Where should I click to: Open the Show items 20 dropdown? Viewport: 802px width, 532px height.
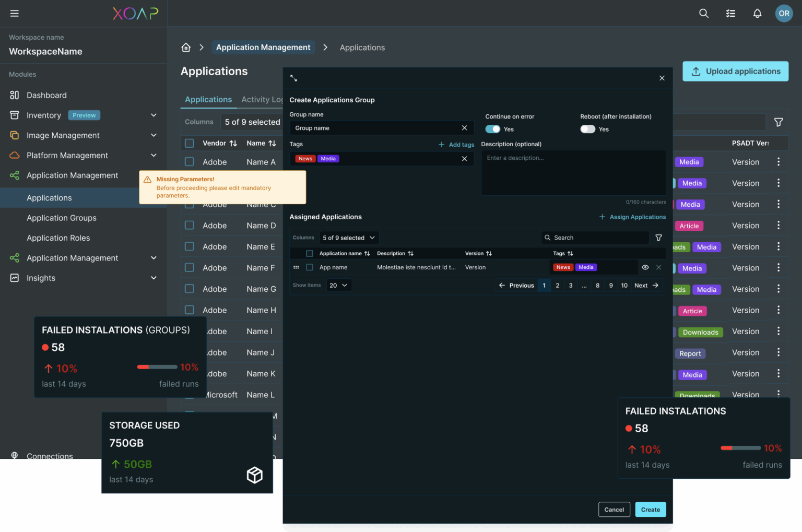click(339, 285)
